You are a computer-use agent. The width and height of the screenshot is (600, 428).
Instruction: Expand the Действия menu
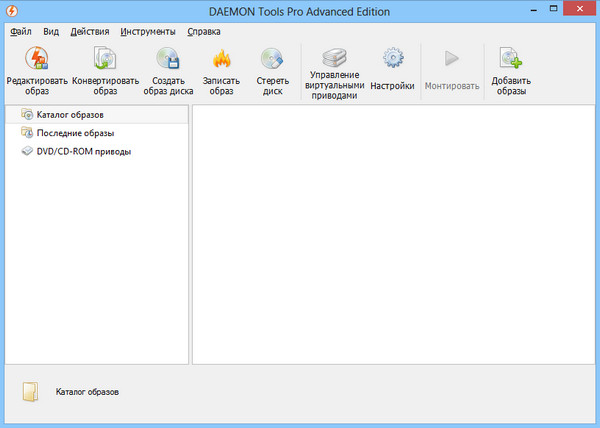(x=90, y=31)
